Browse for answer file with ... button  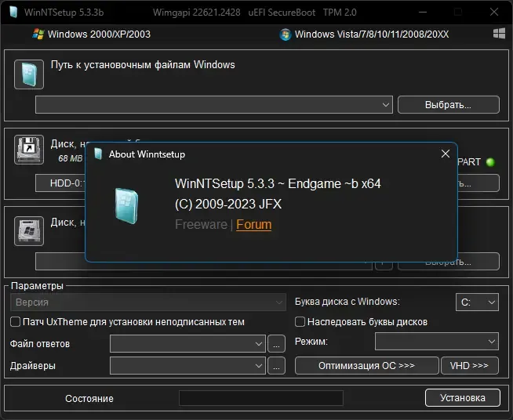pyautogui.click(x=276, y=343)
